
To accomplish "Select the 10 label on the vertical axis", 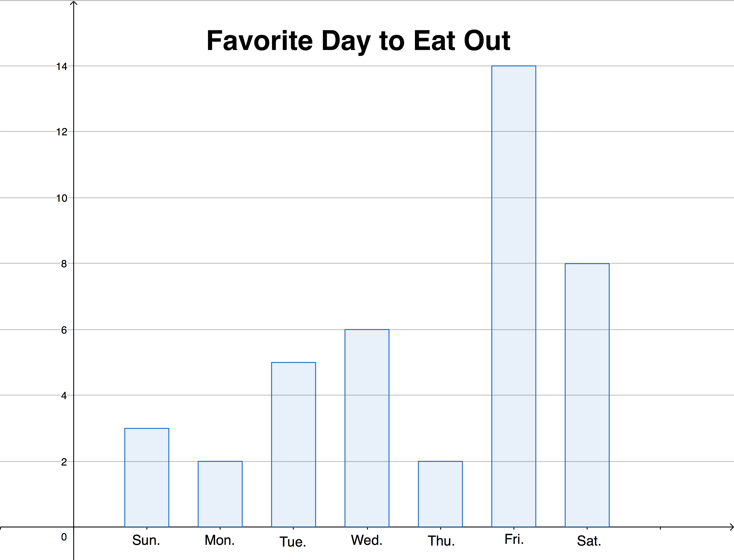I will click(x=62, y=198).
